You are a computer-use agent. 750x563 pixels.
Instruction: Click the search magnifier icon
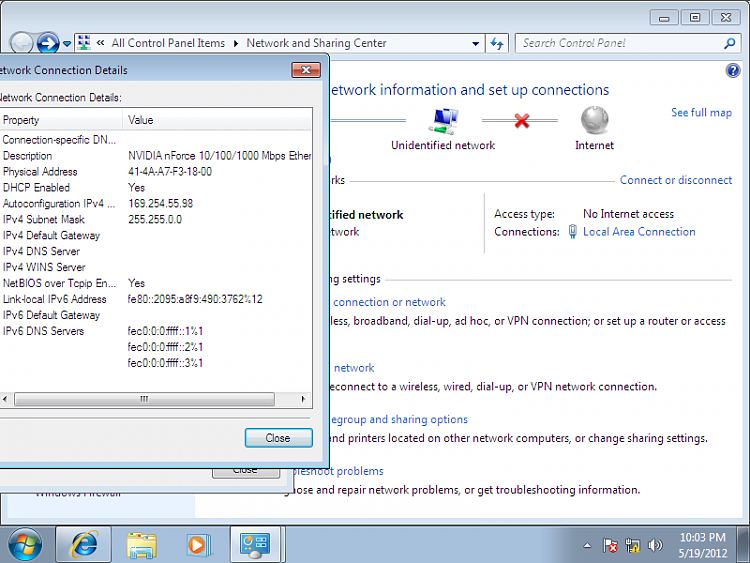tap(729, 44)
